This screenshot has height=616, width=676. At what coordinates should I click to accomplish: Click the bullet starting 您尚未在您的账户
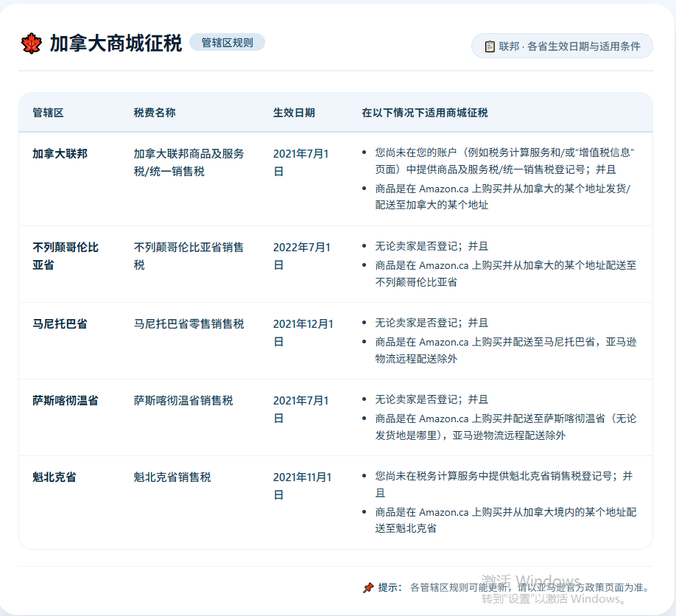tap(504, 161)
